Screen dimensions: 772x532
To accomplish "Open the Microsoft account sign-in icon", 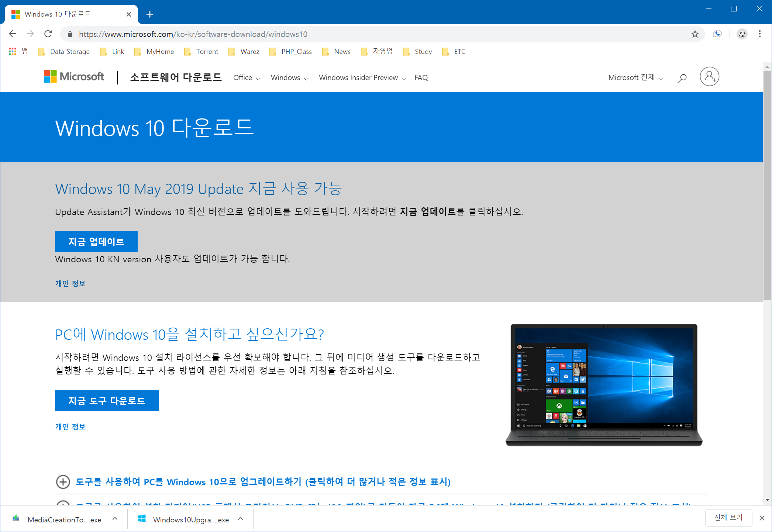I will [709, 76].
